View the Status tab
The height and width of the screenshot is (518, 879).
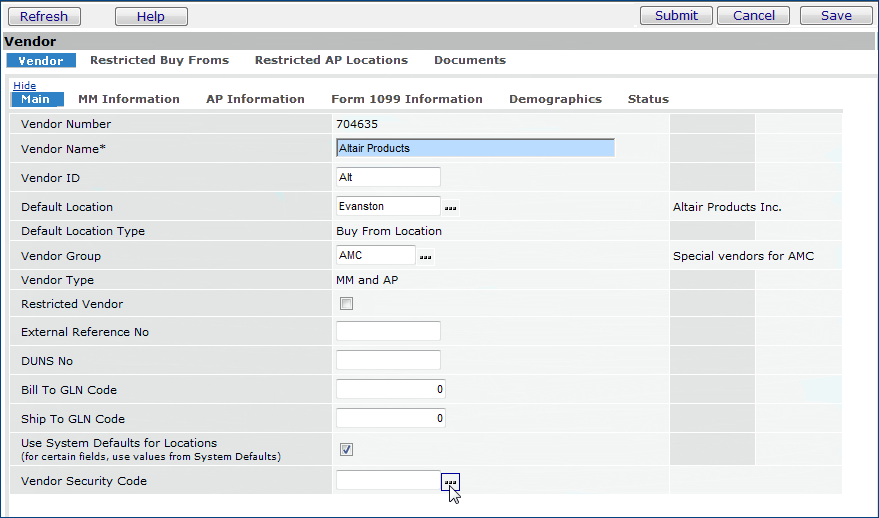(648, 99)
